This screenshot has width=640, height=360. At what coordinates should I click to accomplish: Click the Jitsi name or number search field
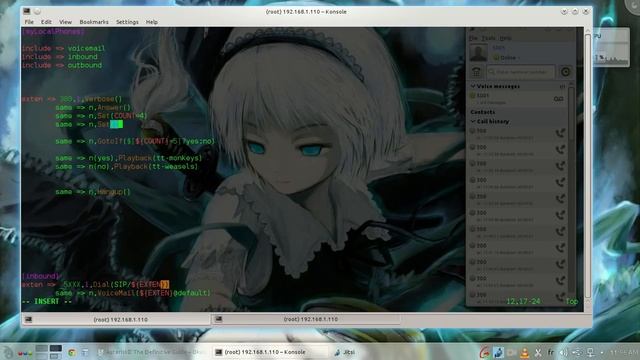click(x=521, y=72)
